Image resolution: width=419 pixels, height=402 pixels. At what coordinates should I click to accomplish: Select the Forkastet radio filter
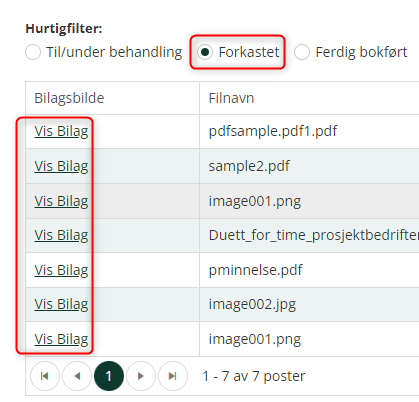pyautogui.click(x=238, y=52)
